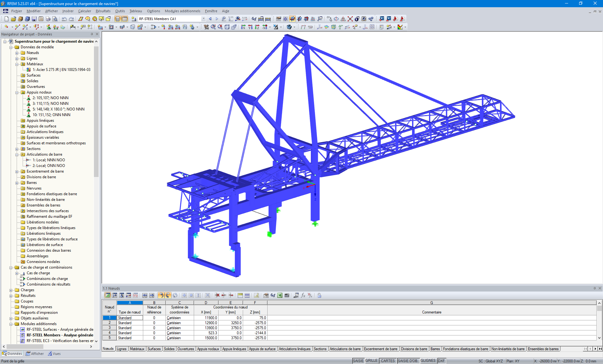Activate the zoom magnifier icon in the toolbar

(x=214, y=27)
